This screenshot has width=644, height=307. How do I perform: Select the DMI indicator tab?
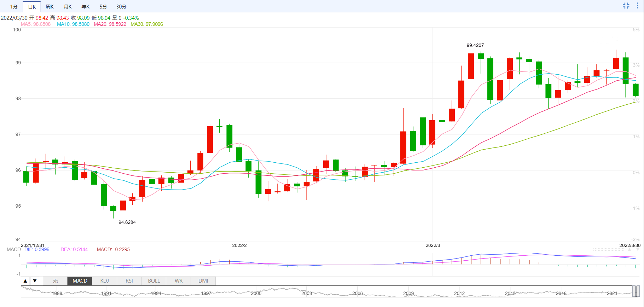click(x=203, y=281)
